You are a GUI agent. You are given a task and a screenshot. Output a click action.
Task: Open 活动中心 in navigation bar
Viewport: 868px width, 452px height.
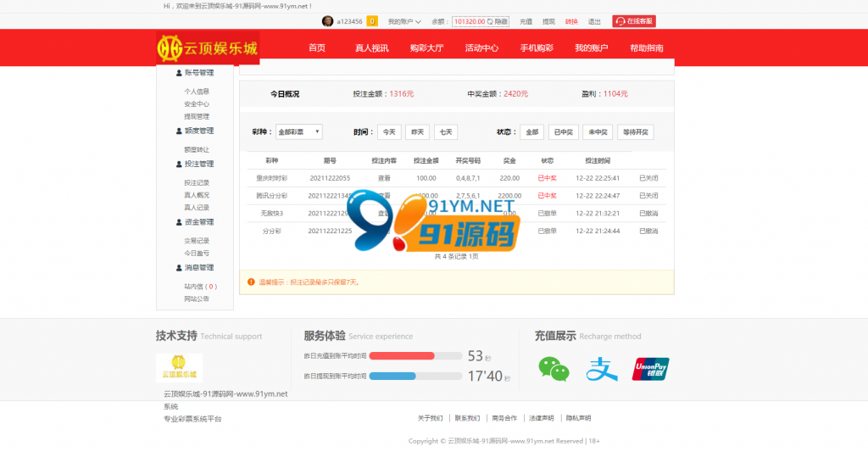(x=481, y=48)
